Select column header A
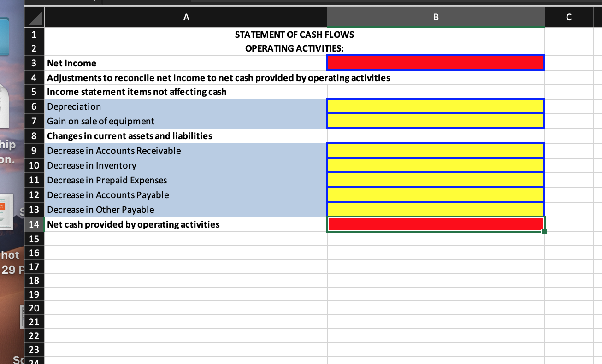Image resolution: width=602 pixels, height=364 pixels. [x=186, y=17]
